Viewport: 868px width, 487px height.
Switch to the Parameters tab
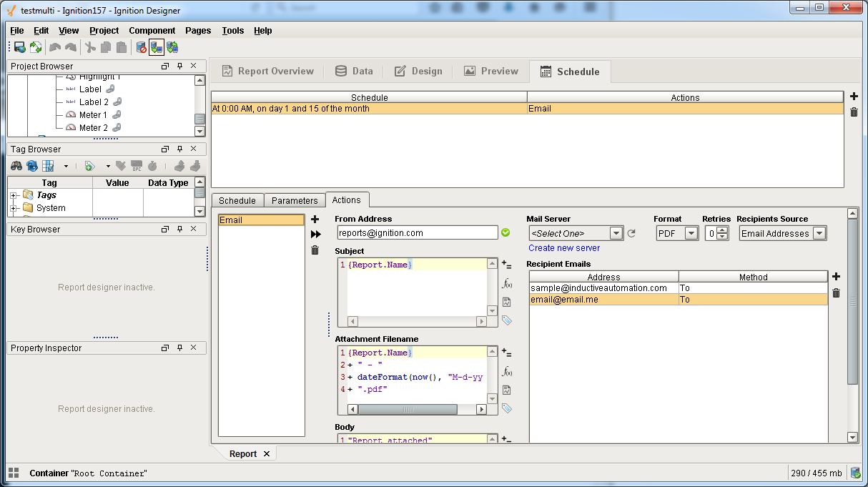[x=295, y=201]
